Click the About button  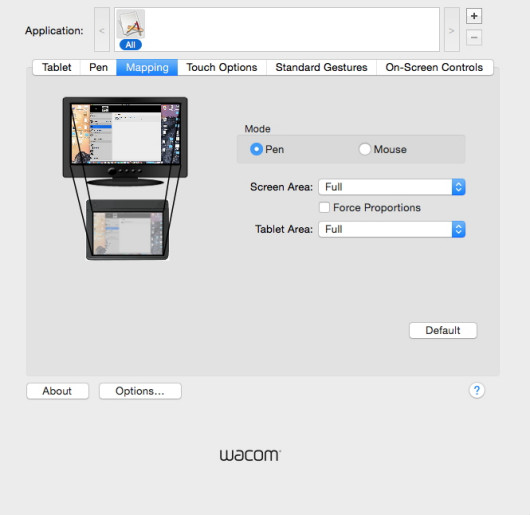(57, 391)
